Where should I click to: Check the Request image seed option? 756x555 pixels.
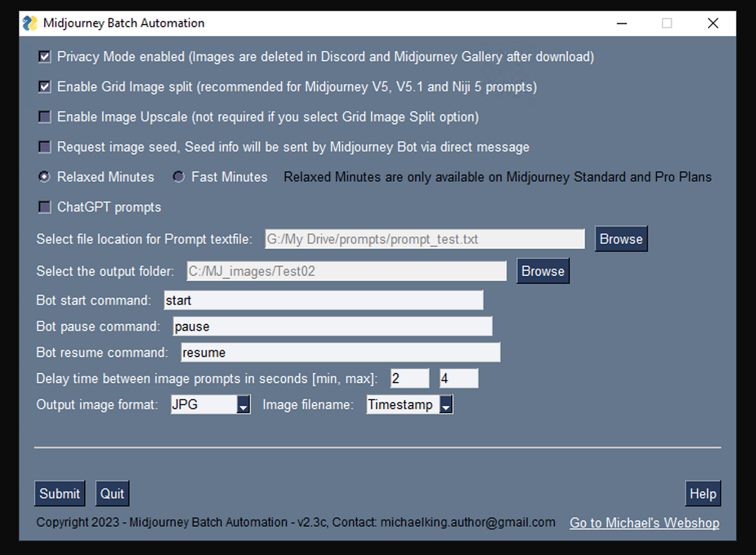point(44,147)
